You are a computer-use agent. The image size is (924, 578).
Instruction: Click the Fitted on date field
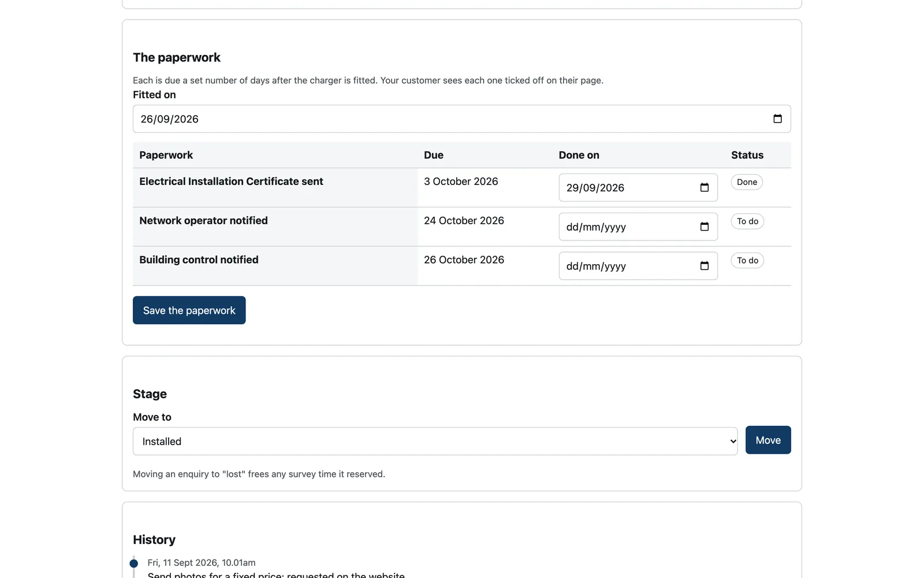point(461,118)
